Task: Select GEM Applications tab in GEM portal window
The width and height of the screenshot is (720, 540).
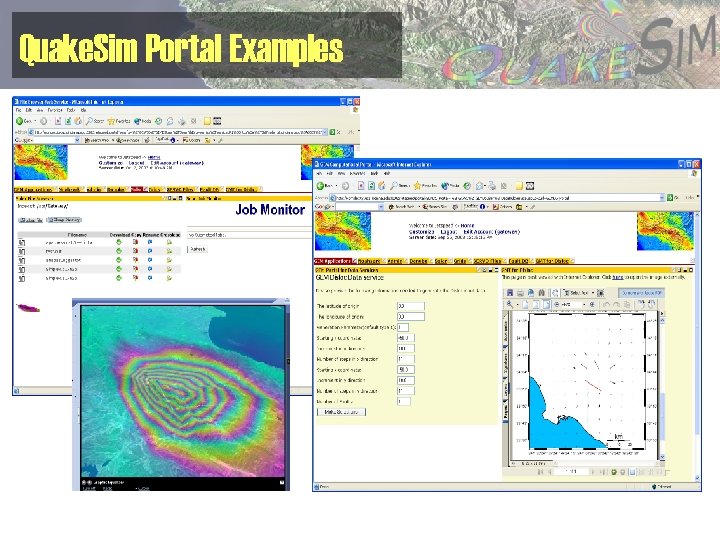Action: 333,261
